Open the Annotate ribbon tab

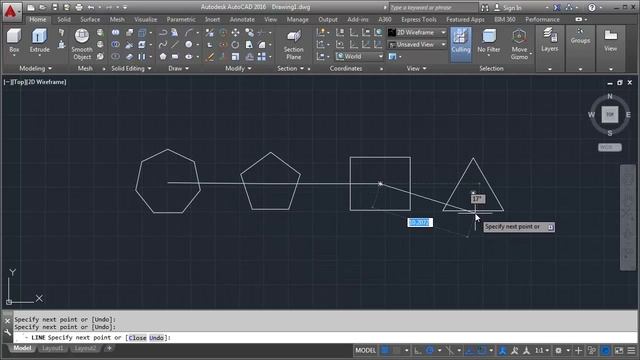tap(242, 19)
